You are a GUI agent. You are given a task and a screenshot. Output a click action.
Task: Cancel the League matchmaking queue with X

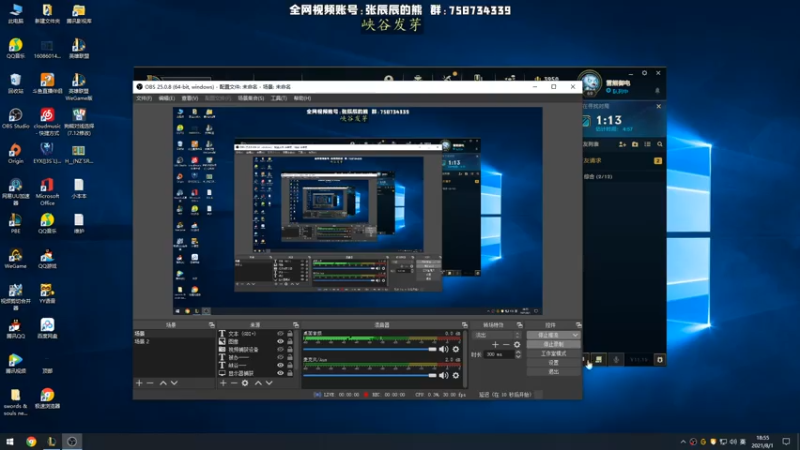coord(659,106)
